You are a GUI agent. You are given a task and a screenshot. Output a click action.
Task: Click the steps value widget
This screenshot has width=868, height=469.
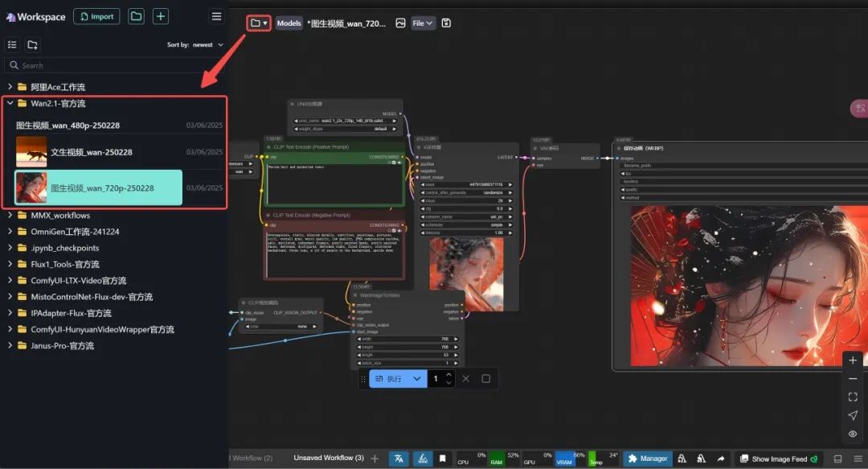point(467,200)
